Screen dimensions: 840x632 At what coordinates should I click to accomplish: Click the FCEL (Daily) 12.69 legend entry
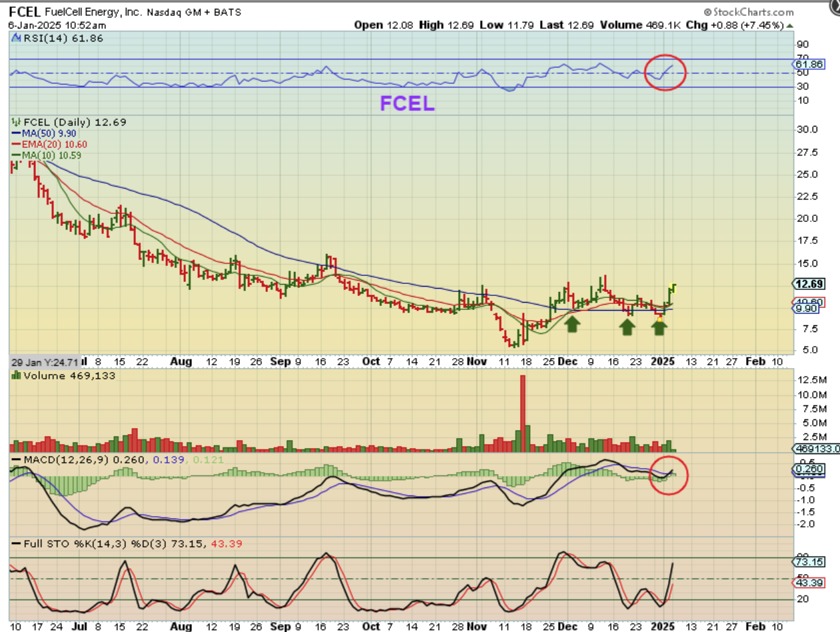69,122
